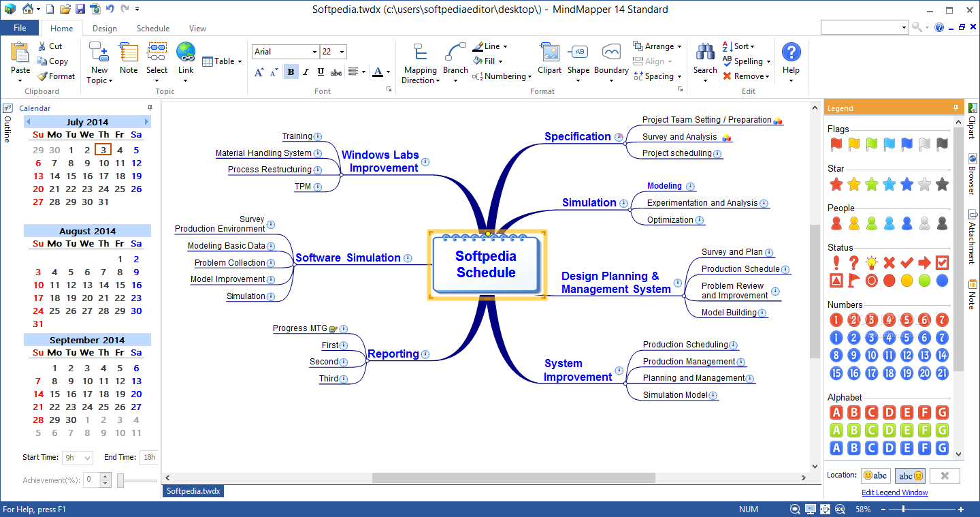
Task: Open the File menu
Action: click(20, 28)
